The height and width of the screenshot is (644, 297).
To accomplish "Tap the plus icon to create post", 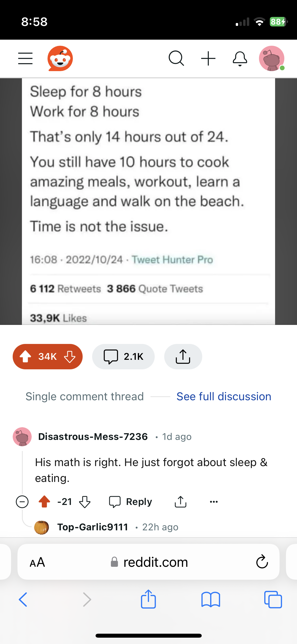I will pyautogui.click(x=208, y=58).
